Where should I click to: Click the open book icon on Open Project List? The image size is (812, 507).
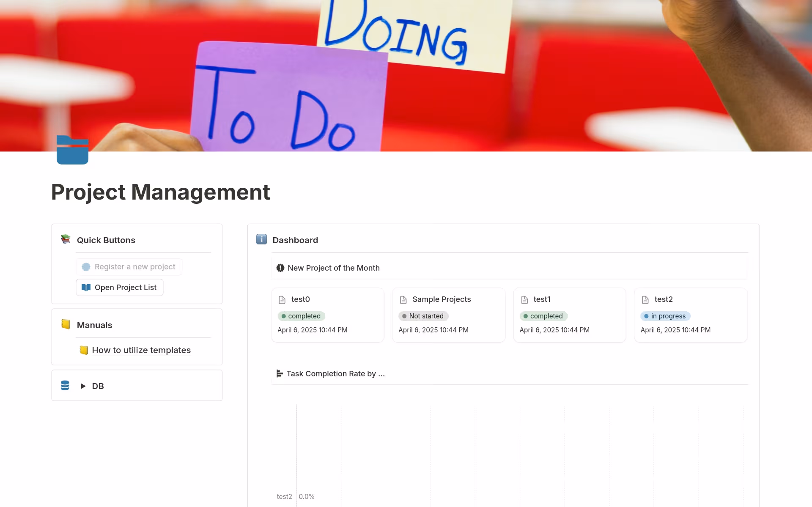tap(86, 287)
